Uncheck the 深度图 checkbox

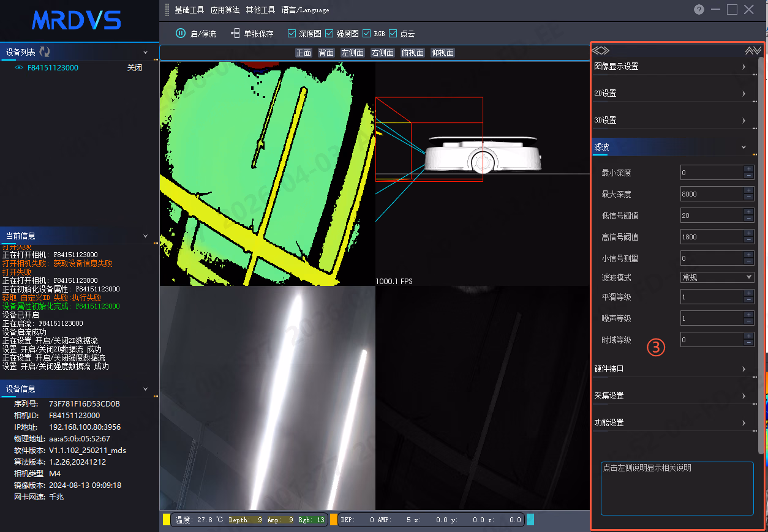pos(292,34)
